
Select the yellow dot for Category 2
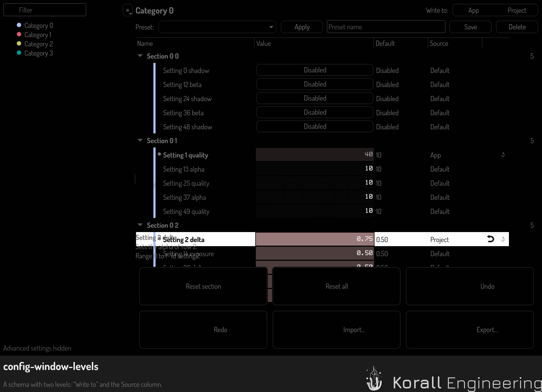[x=19, y=44]
